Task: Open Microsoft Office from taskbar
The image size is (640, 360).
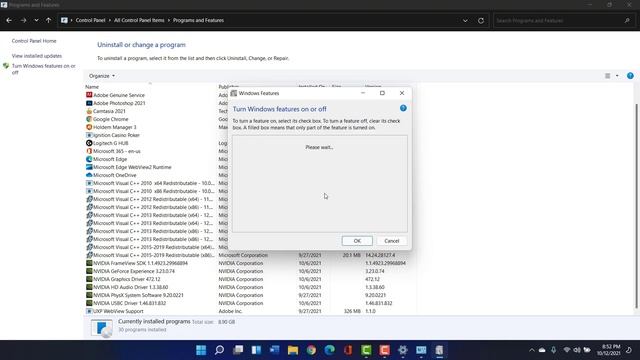Action: (348, 350)
